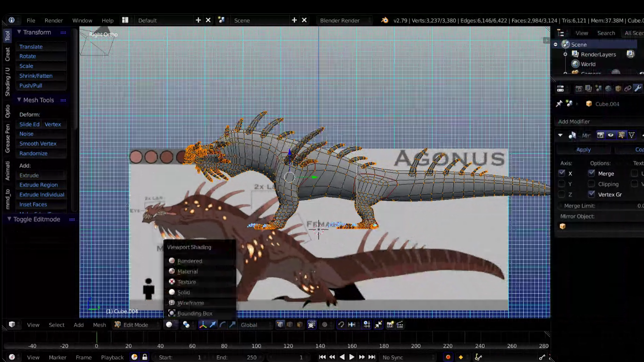644x362 pixels.
Task: Pin the properties context pin icon
Action: pos(560,104)
